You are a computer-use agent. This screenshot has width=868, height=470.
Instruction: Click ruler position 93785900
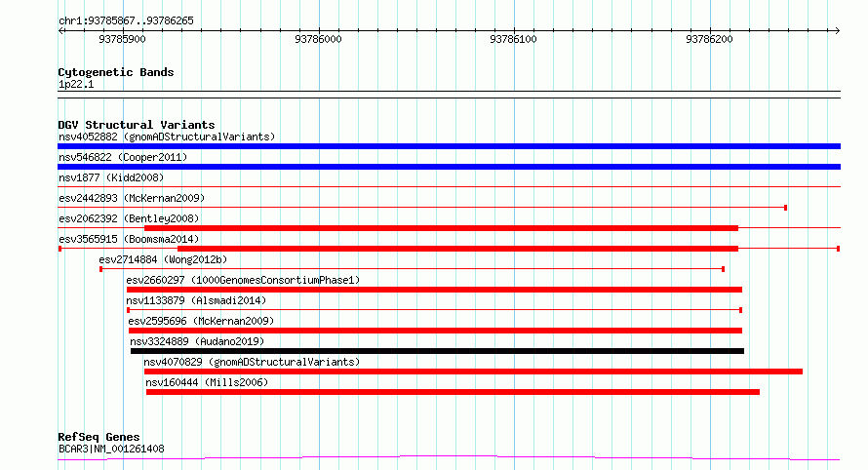(122, 39)
